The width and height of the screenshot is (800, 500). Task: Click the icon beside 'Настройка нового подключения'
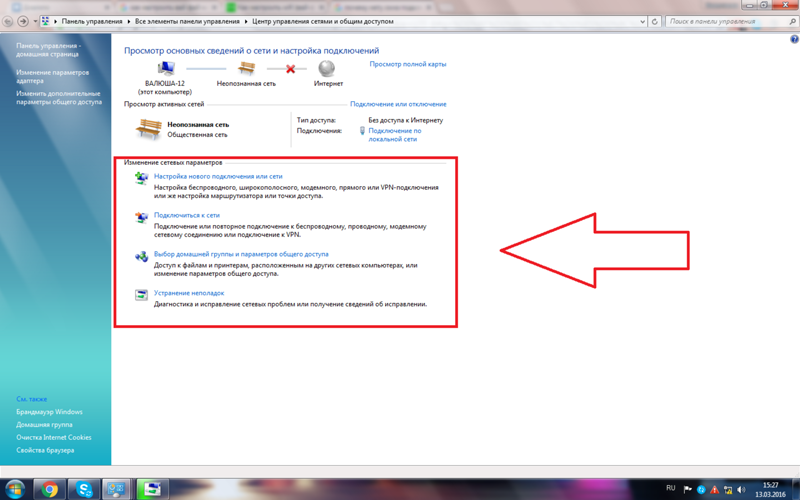pos(141,178)
